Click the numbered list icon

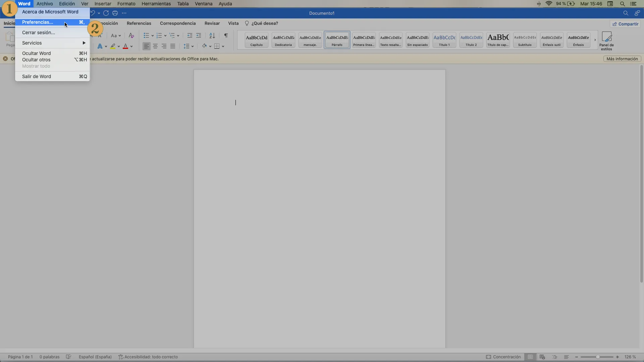pyautogui.click(x=159, y=36)
